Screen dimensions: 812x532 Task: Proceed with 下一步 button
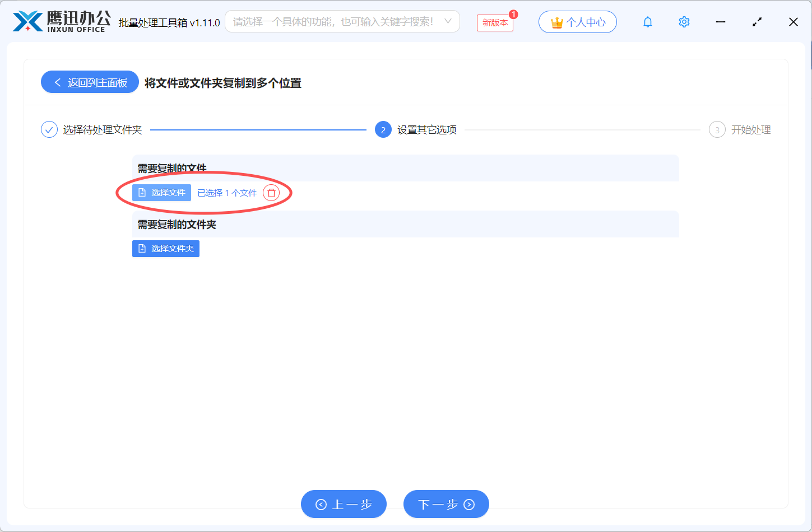[x=446, y=504]
